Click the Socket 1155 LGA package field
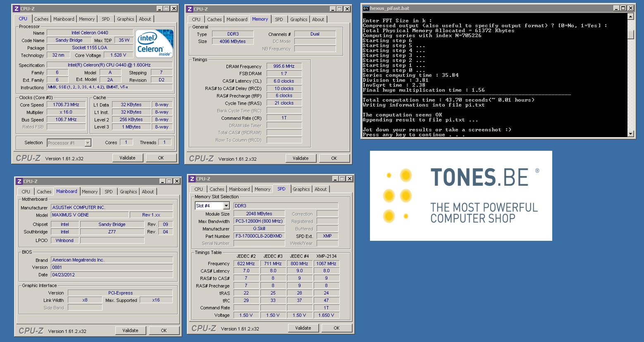 (x=90, y=47)
